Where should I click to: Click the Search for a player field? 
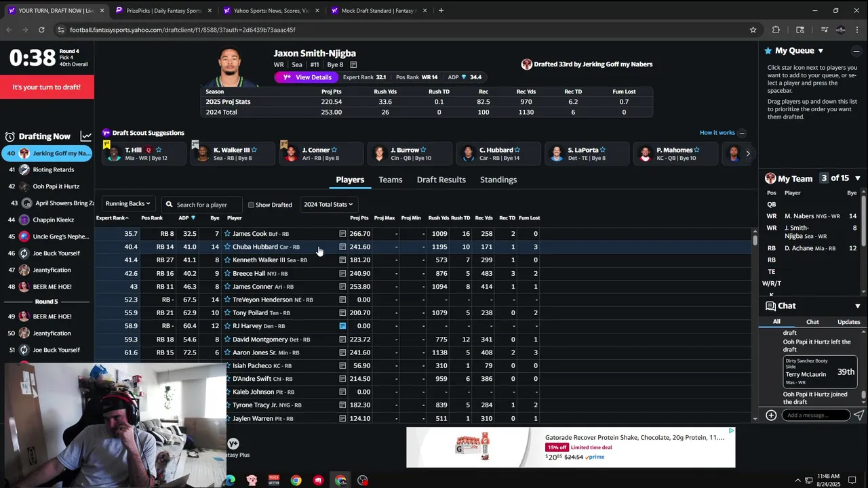point(201,205)
